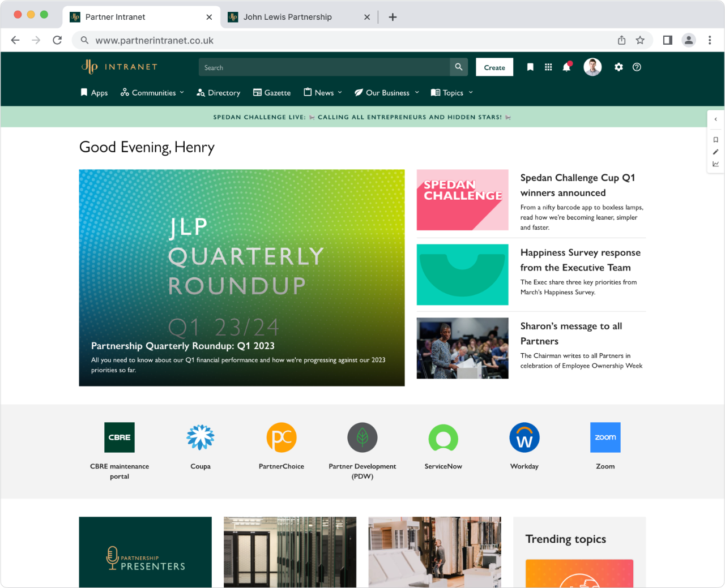Image resolution: width=725 pixels, height=588 pixels.
Task: Close the John Lewis Partnership tab
Action: tap(367, 17)
